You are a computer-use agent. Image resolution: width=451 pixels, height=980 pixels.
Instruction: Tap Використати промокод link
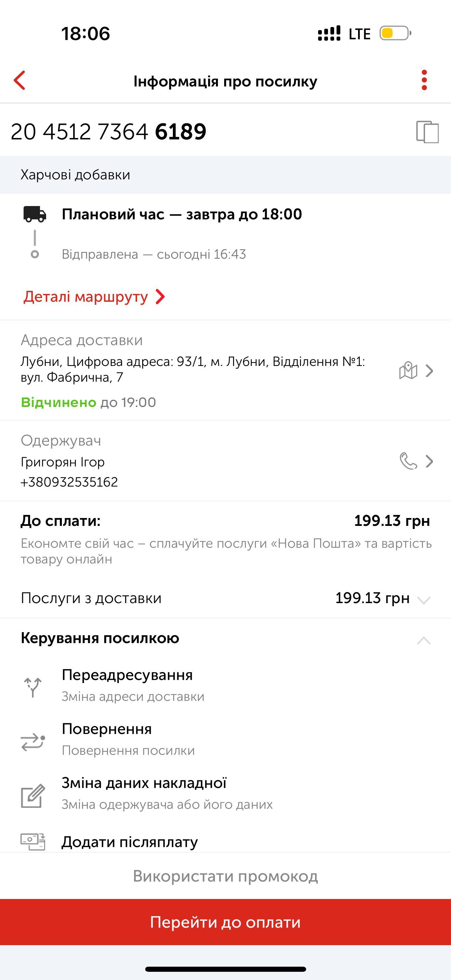225,876
